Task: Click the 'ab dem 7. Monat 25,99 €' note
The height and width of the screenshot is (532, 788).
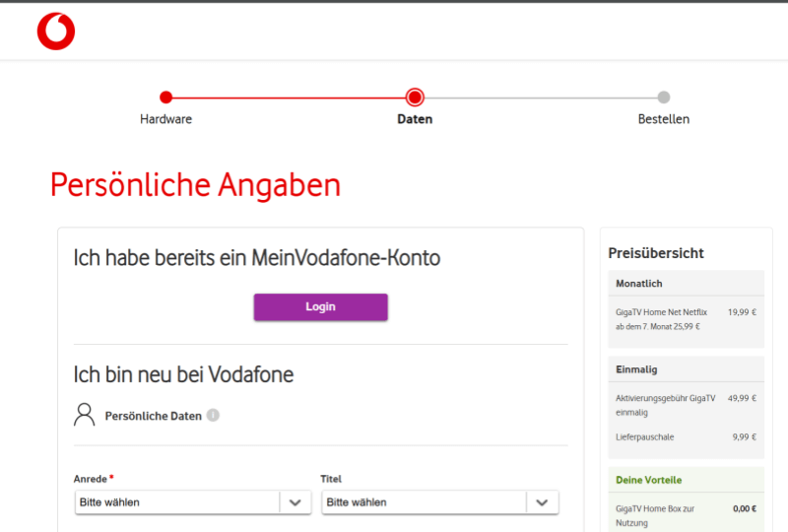Action: [x=658, y=327]
